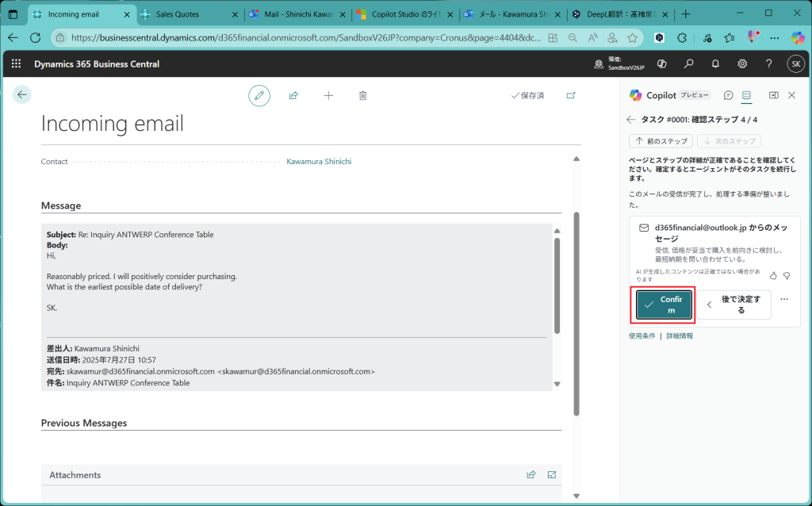Click the main page vertical scrollbar

point(576,313)
